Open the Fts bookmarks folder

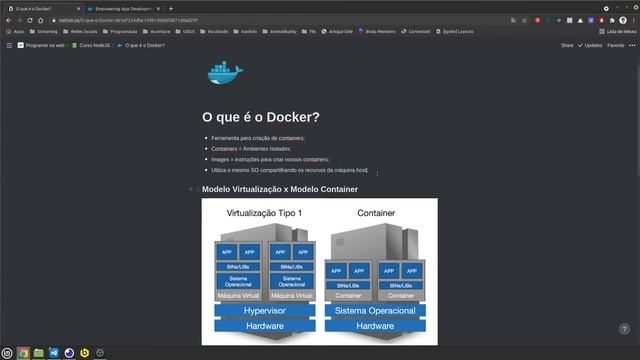(309, 31)
